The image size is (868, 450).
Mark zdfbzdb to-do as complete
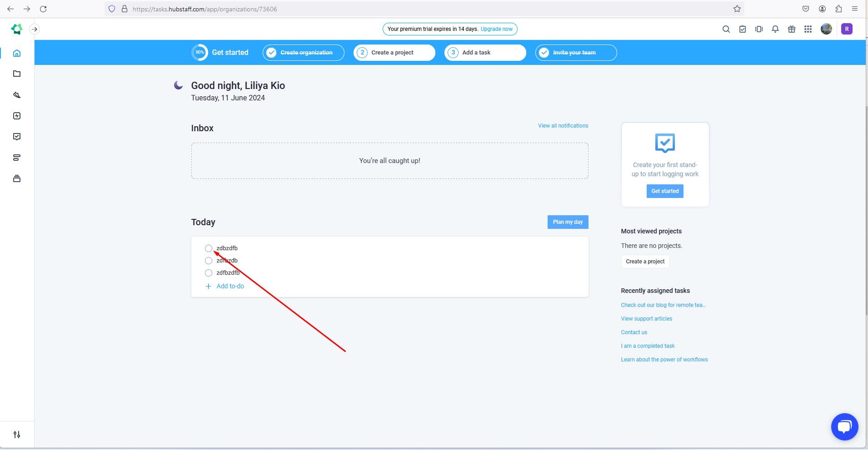(209, 261)
